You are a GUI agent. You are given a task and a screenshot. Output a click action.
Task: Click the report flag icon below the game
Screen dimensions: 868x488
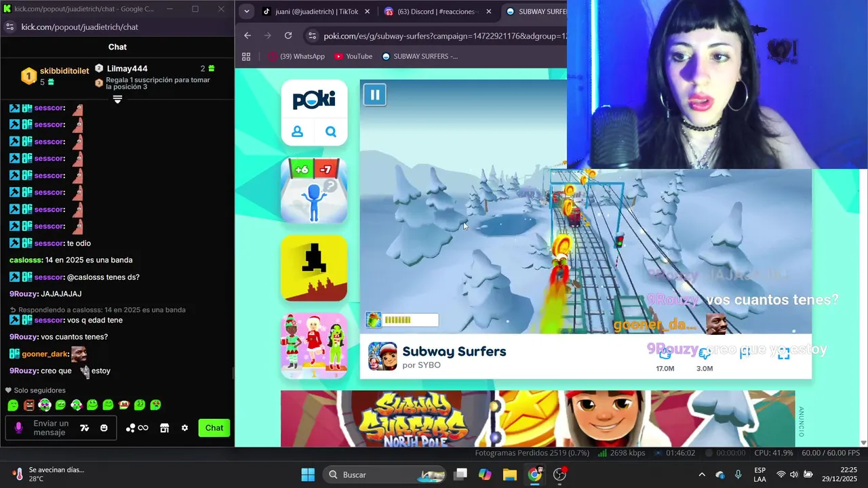tap(745, 353)
